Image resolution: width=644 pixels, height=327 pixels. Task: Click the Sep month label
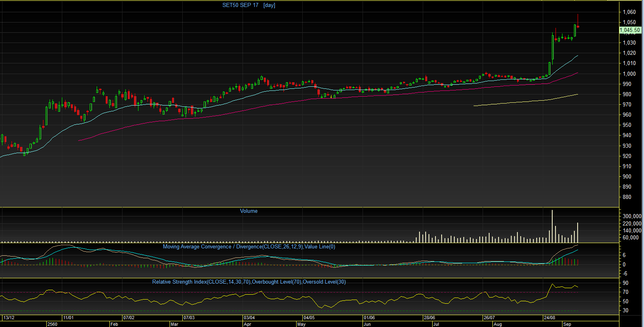point(567,325)
